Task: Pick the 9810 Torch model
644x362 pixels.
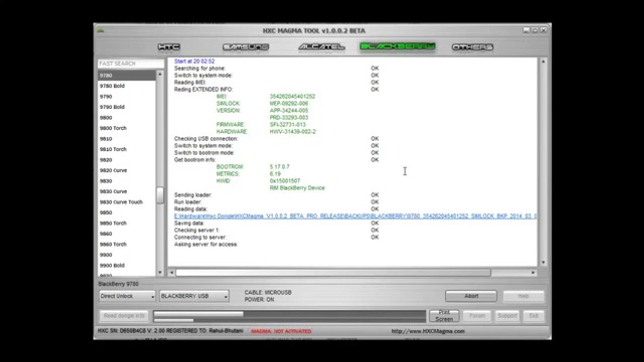Action: [x=127, y=149]
